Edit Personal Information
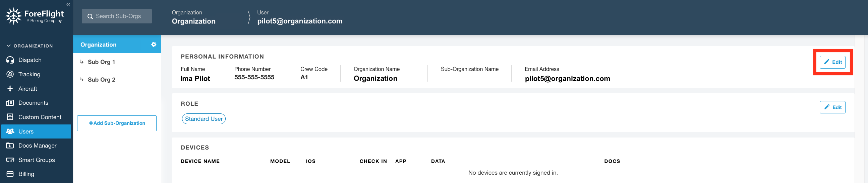 click(x=832, y=62)
